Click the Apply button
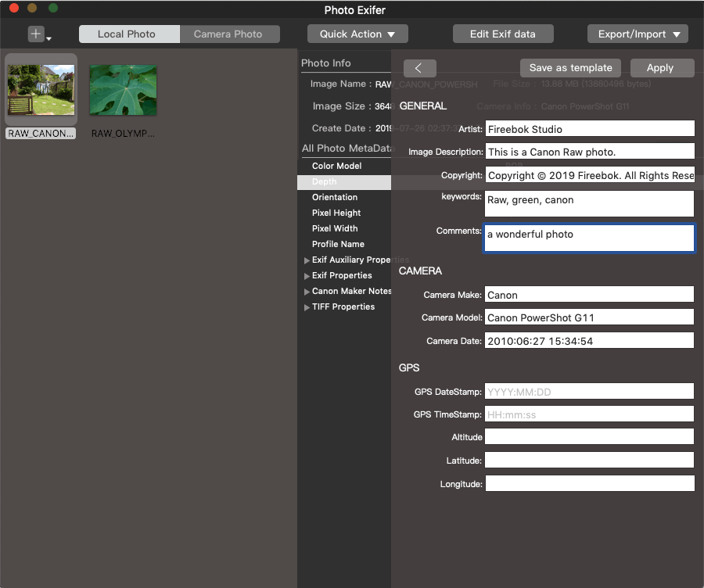 (x=662, y=68)
